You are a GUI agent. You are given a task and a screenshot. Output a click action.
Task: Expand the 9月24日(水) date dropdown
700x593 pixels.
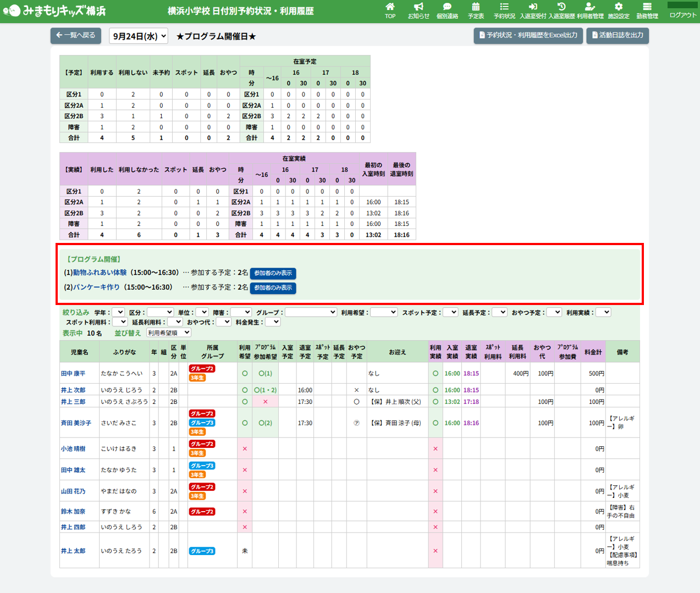[x=139, y=36]
